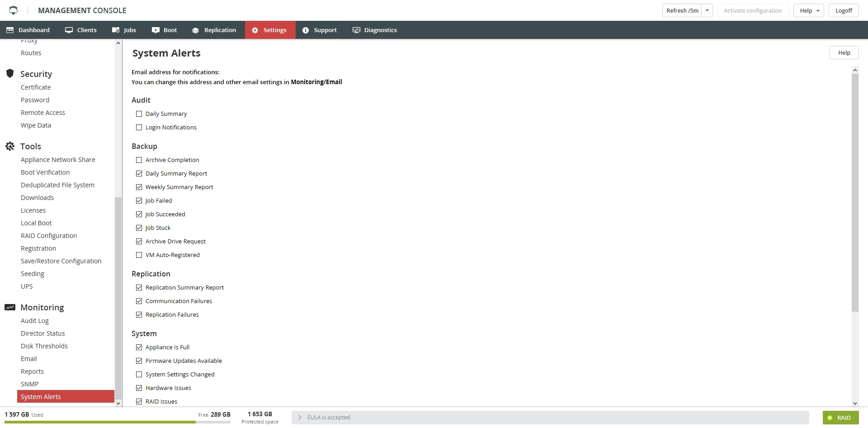Uncheck the Job Succeeded checkbox
This screenshot has width=868, height=428.
[139, 214]
